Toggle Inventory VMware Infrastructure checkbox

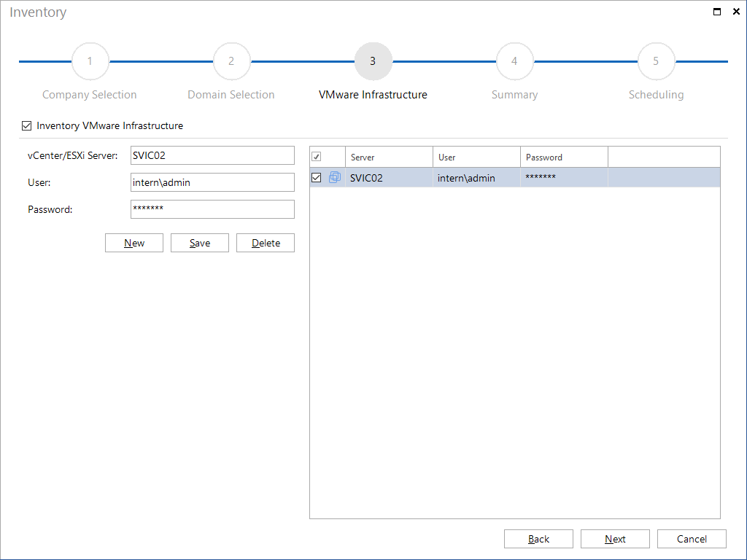[27, 125]
